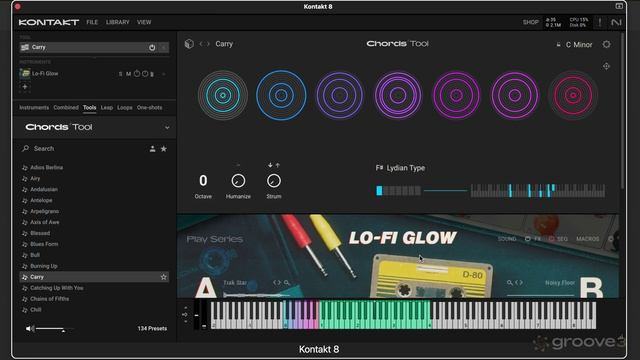
Task: Select the Axis of Awe preset
Action: (44, 222)
